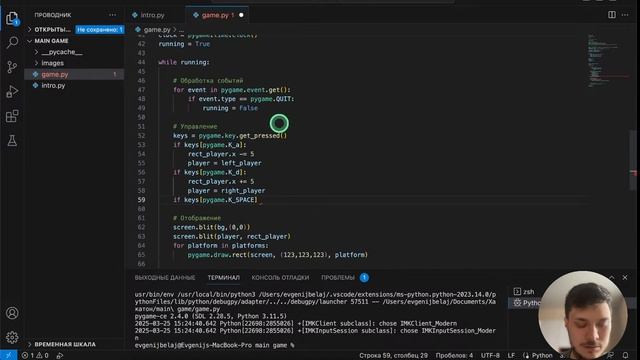Open the Search view icon

[12, 42]
